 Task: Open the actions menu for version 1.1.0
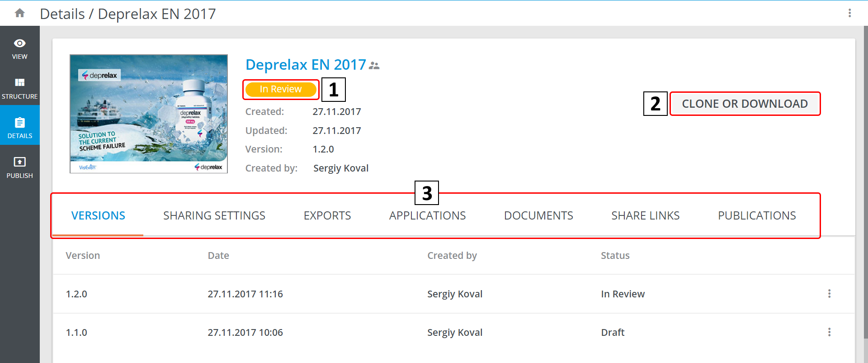point(829,332)
